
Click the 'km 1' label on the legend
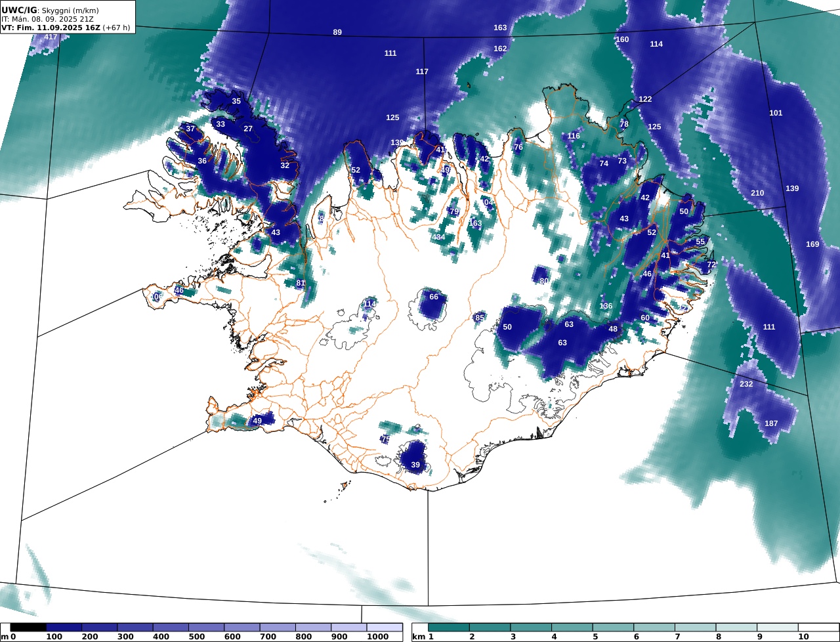click(x=423, y=637)
